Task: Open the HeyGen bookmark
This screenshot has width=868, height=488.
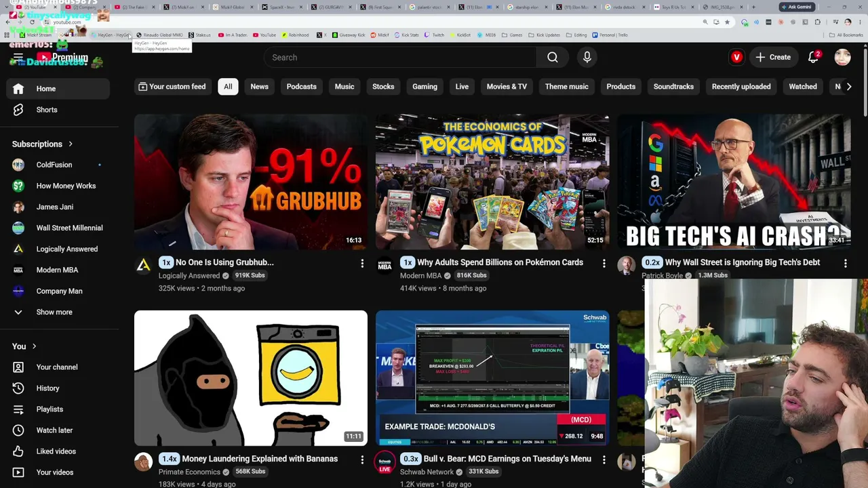Action: [113, 35]
